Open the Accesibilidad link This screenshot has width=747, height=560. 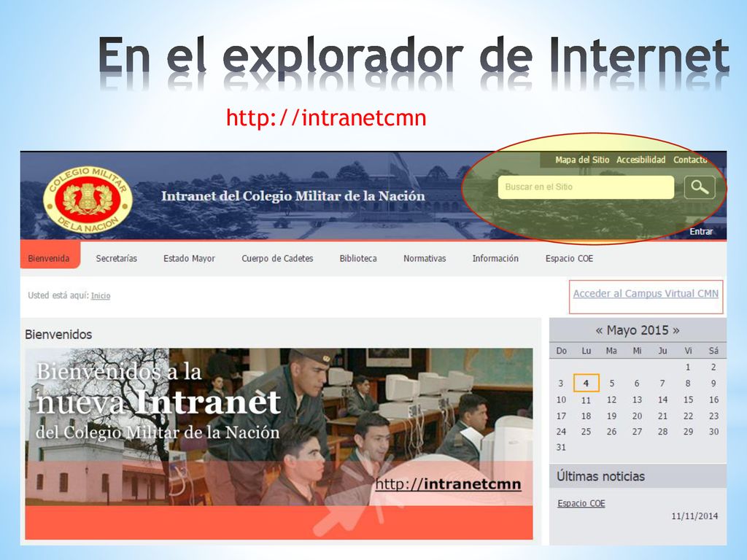coord(640,160)
